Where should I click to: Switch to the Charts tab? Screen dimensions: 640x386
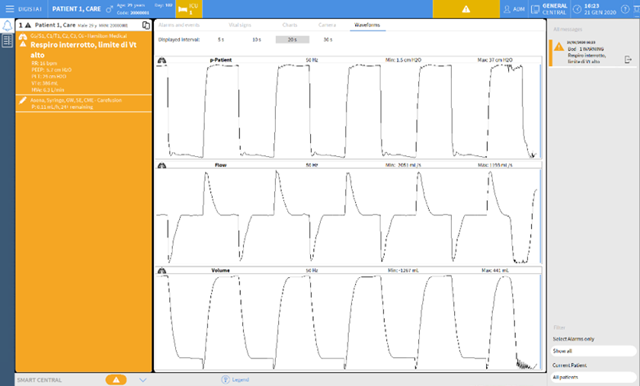coord(290,25)
